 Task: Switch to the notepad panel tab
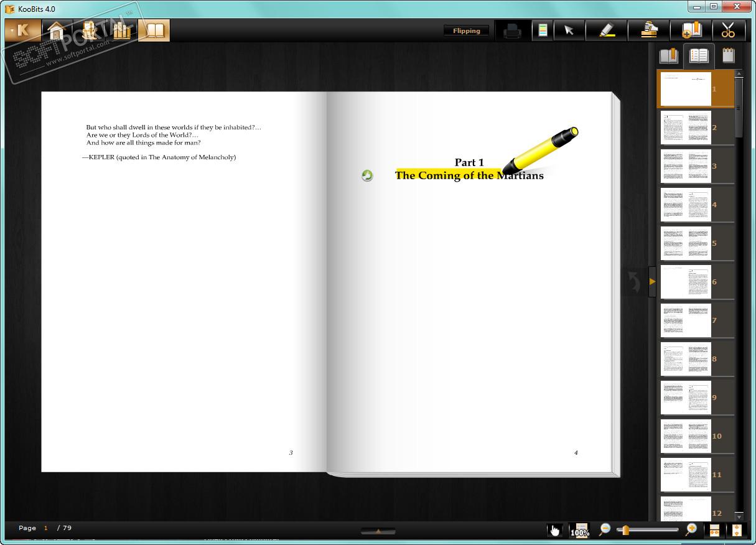[727, 56]
